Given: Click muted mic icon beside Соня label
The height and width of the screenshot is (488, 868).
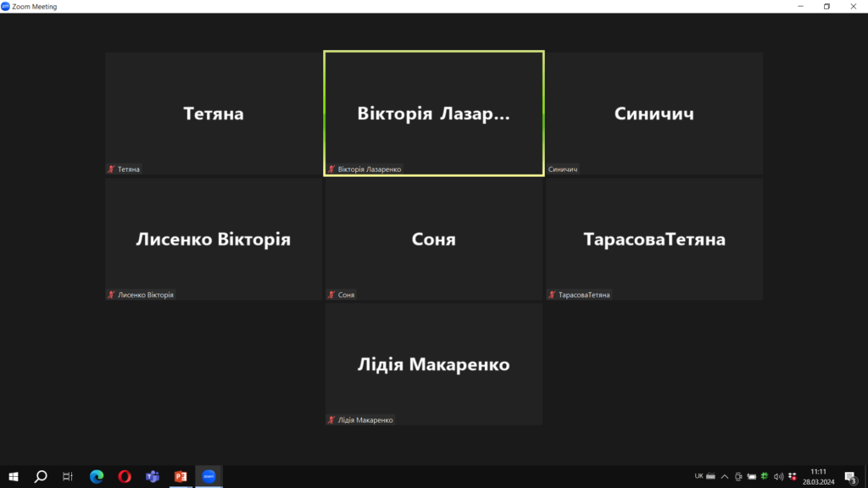Looking at the screenshot, I should click(331, 295).
